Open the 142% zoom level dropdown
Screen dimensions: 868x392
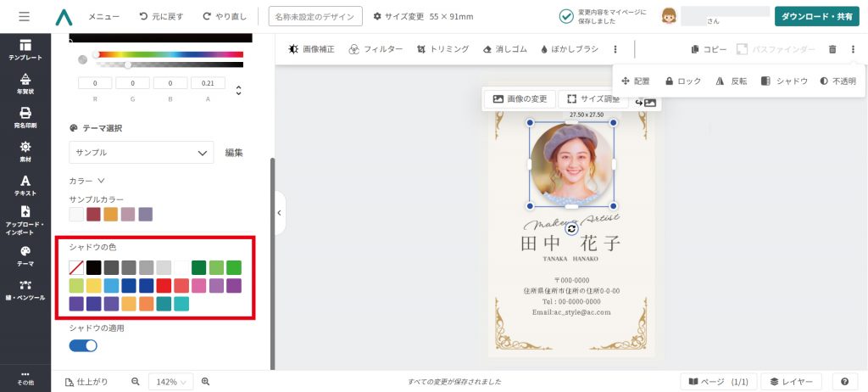click(x=170, y=382)
